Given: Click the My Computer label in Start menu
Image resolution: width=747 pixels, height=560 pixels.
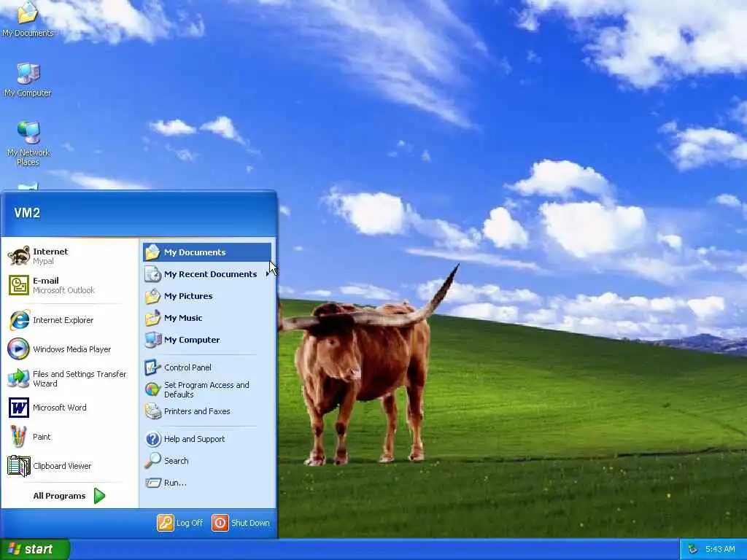Looking at the screenshot, I should [x=192, y=340].
